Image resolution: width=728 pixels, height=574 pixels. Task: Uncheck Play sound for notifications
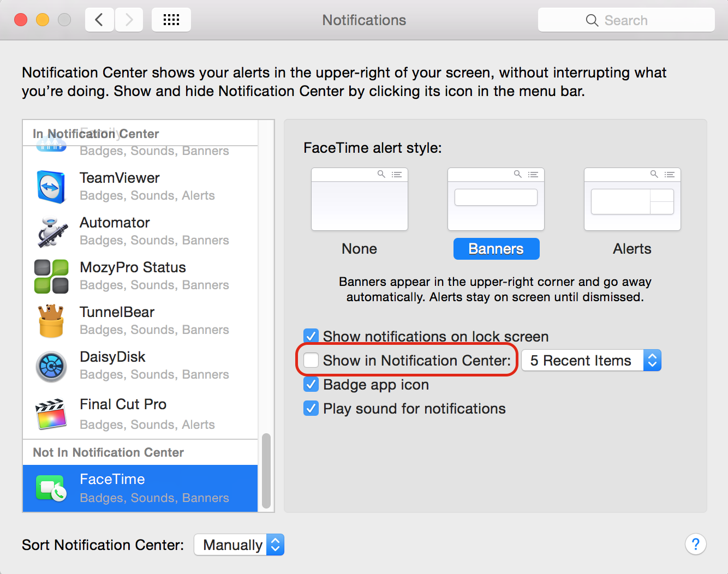point(311,408)
